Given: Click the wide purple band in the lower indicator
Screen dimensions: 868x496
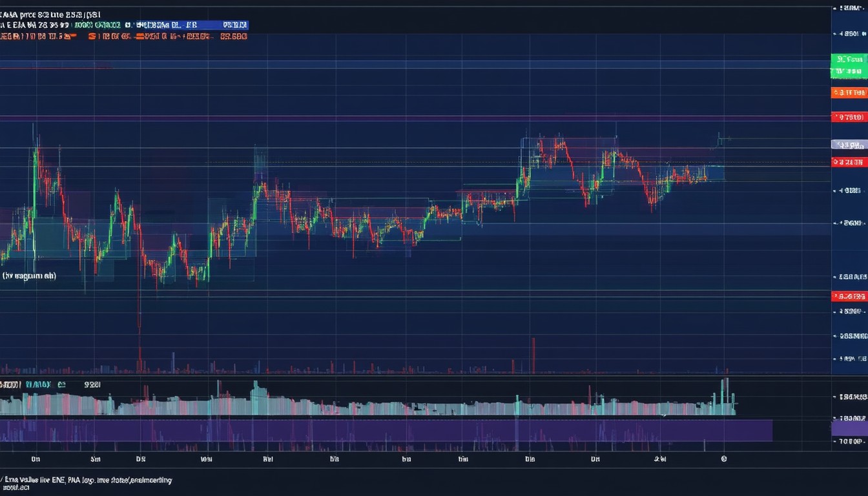Looking at the screenshot, I should click(x=387, y=430).
